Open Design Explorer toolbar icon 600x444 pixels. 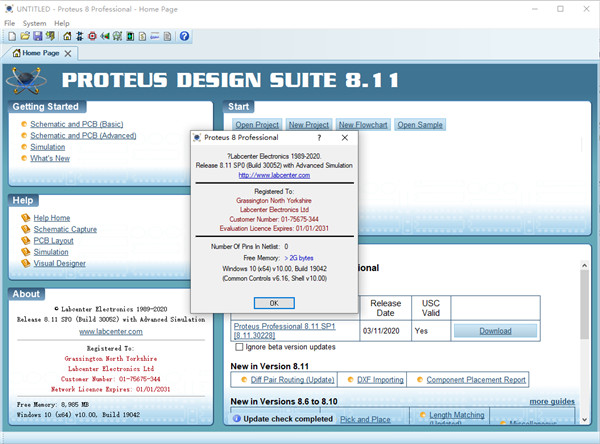(130, 36)
